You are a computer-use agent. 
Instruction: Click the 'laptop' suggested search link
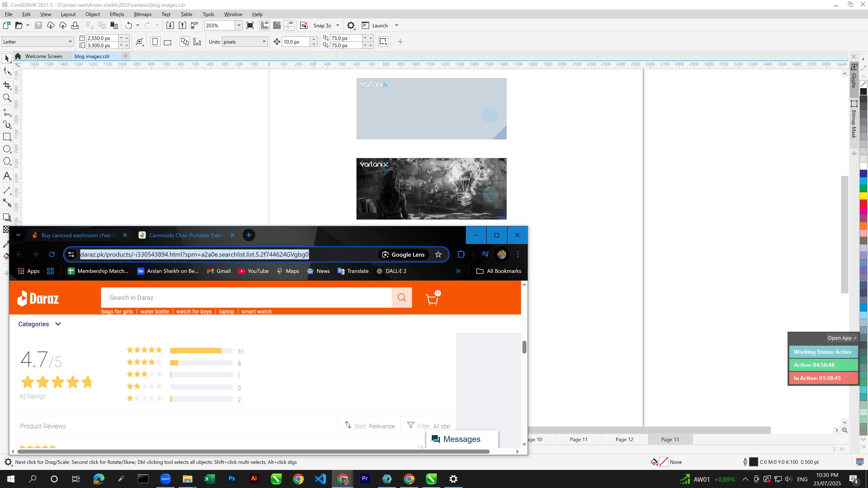tap(226, 312)
